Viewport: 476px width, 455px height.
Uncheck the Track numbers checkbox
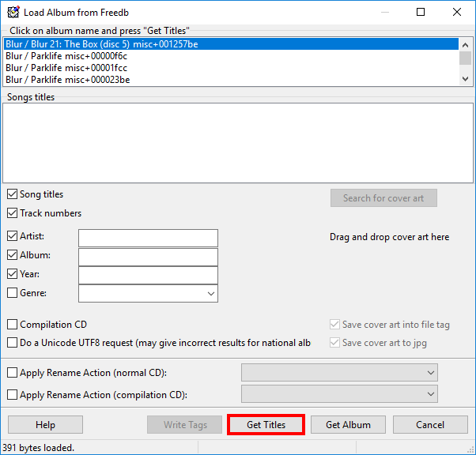[x=12, y=213]
